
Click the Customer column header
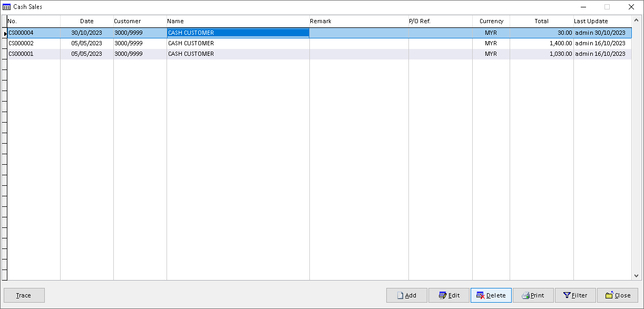tap(140, 21)
